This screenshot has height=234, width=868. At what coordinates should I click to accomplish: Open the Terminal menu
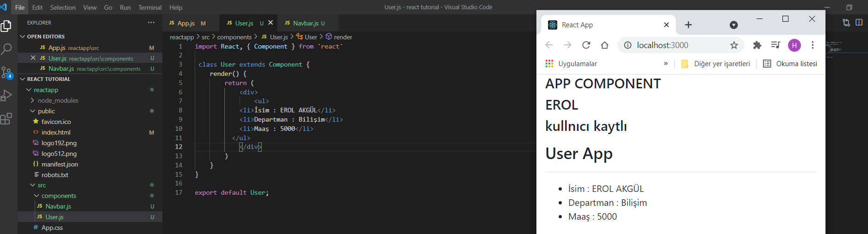[150, 7]
